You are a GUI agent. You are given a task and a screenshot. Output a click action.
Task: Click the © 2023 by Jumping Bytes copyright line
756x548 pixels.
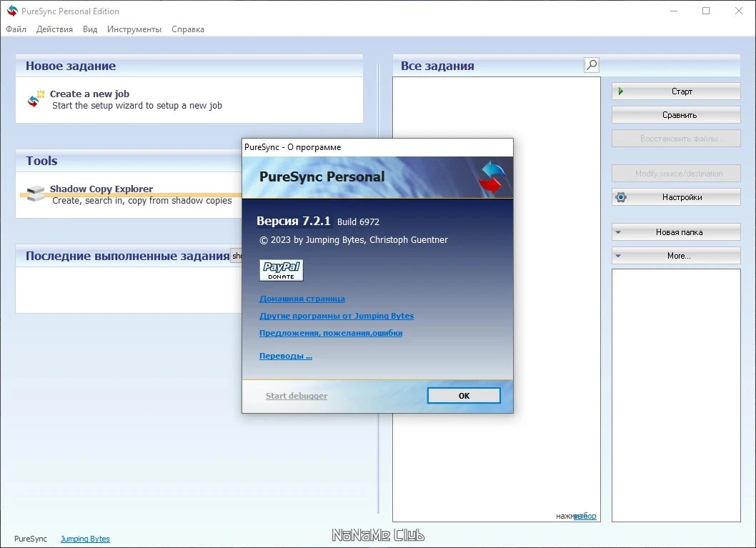click(x=354, y=239)
